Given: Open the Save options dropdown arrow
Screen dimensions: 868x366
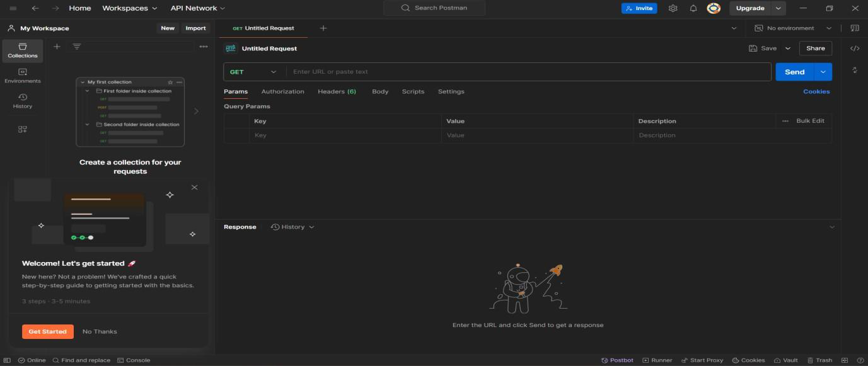Looking at the screenshot, I should coord(788,49).
